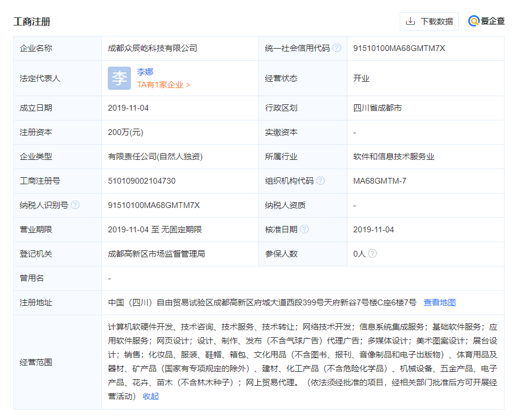Collapse business scope with 收起
This screenshot has width=515, height=420.
tap(151, 396)
